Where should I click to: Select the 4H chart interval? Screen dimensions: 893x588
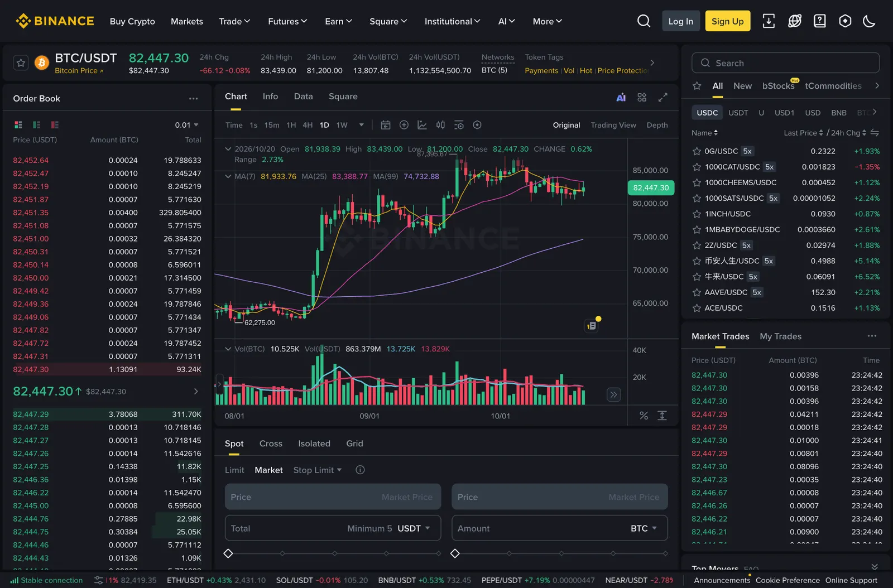pyautogui.click(x=308, y=125)
